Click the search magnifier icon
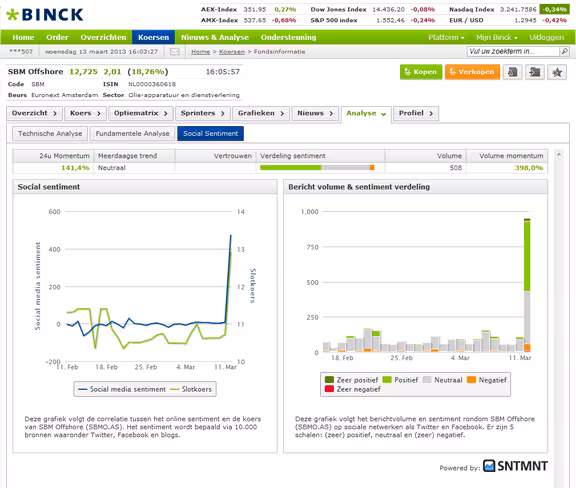576x488 pixels. pos(564,51)
